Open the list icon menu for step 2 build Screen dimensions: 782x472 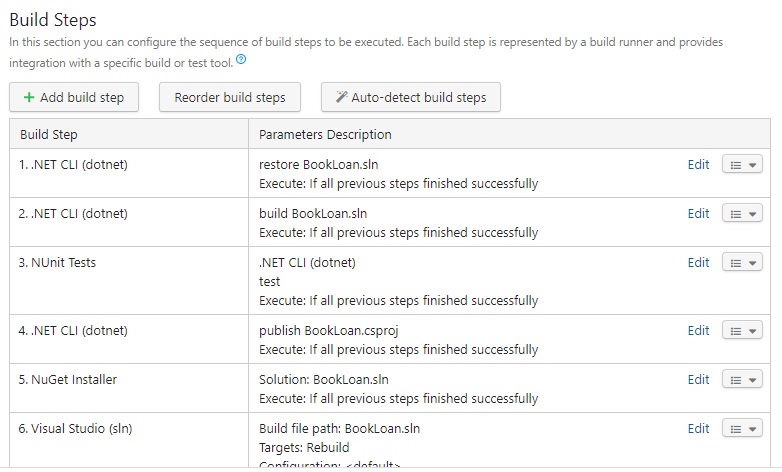(x=736, y=214)
